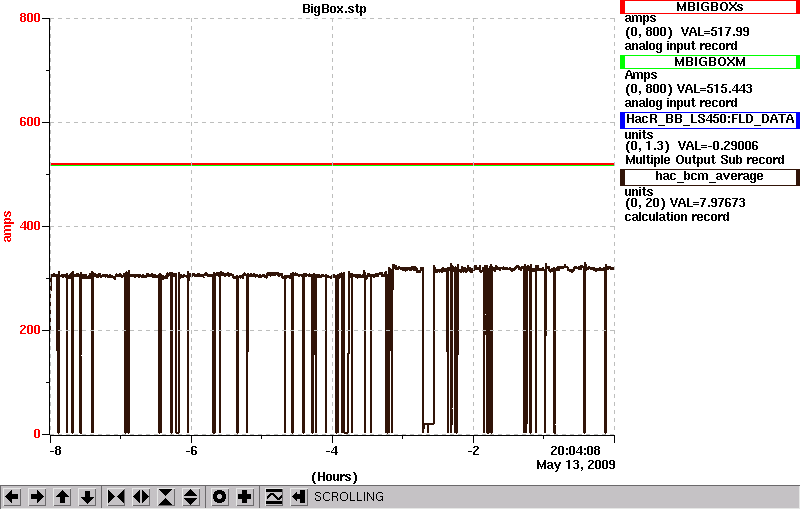The height and width of the screenshot is (509, 800).
Task: Pan the plot left with the left arrow
Action: coord(12,497)
